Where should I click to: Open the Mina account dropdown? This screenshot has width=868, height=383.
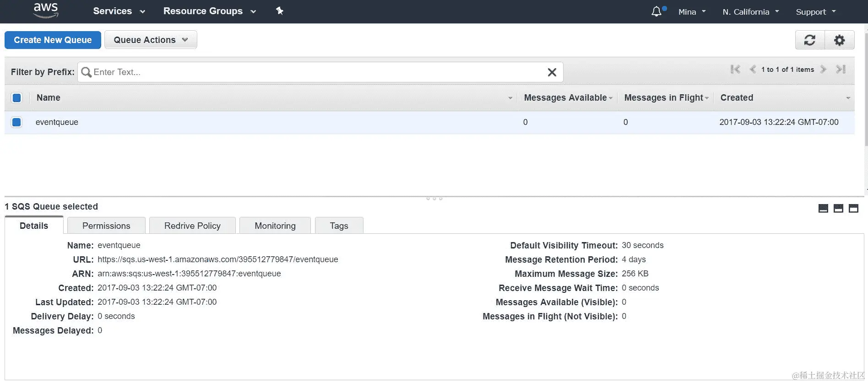(x=692, y=12)
